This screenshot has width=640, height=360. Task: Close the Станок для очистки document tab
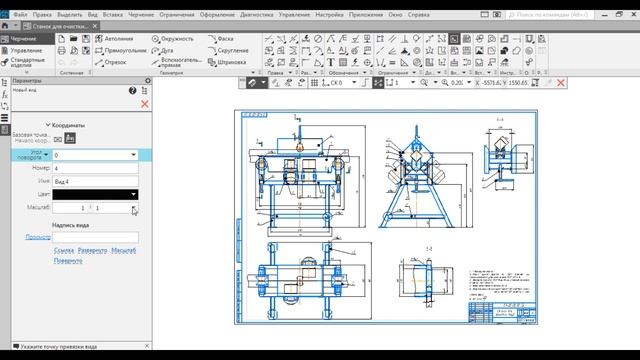[95, 26]
